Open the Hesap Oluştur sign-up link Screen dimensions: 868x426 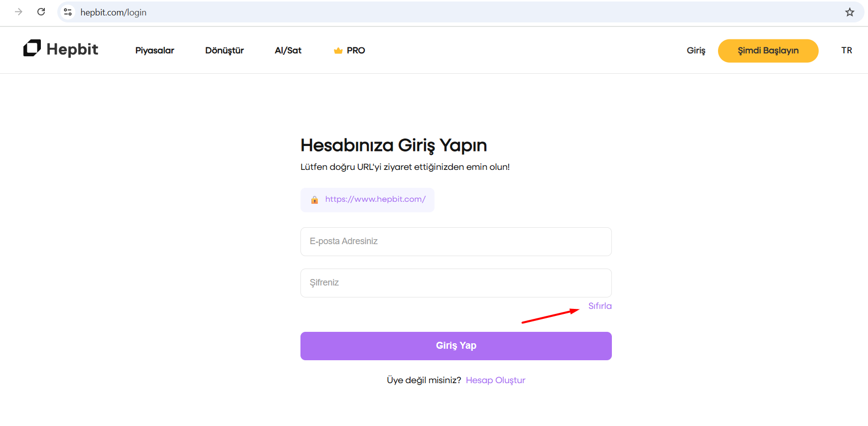495,380
